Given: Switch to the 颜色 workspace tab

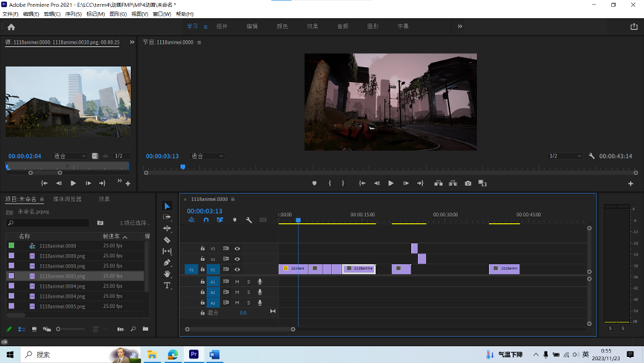Looking at the screenshot, I should (x=282, y=26).
